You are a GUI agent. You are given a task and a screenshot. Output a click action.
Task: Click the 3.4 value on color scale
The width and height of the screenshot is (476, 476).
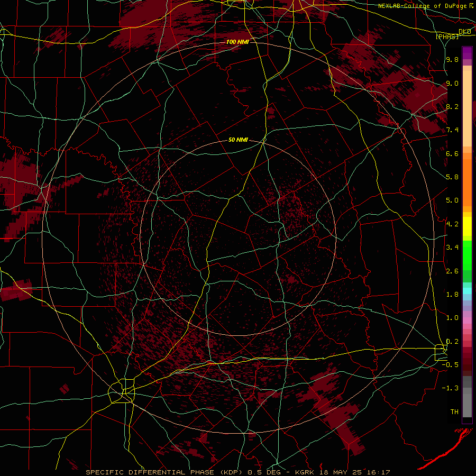pyautogui.click(x=452, y=248)
